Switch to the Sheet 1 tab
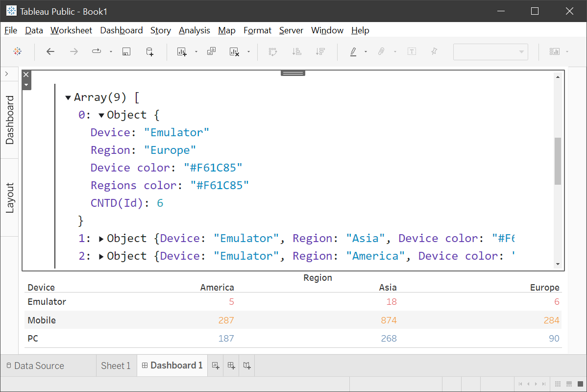587x392 pixels. tap(116, 366)
